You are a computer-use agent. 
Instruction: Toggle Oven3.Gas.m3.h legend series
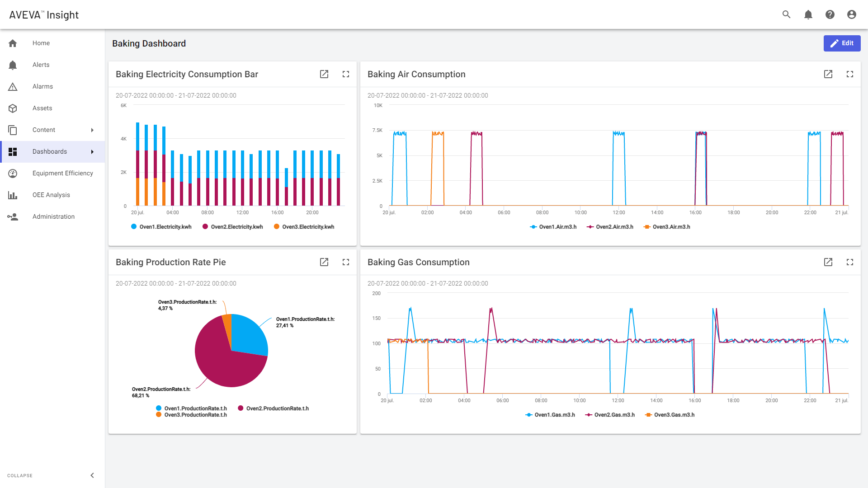(x=670, y=415)
